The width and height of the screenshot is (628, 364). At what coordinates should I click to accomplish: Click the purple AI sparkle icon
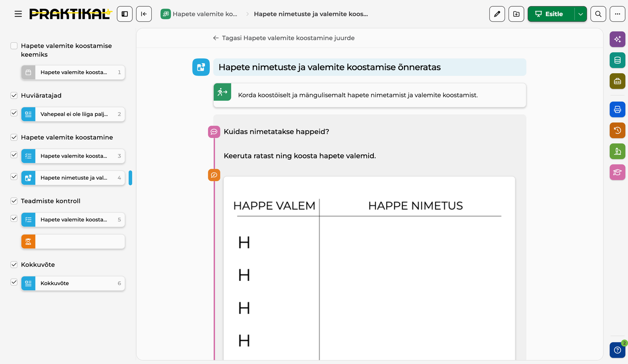617,39
